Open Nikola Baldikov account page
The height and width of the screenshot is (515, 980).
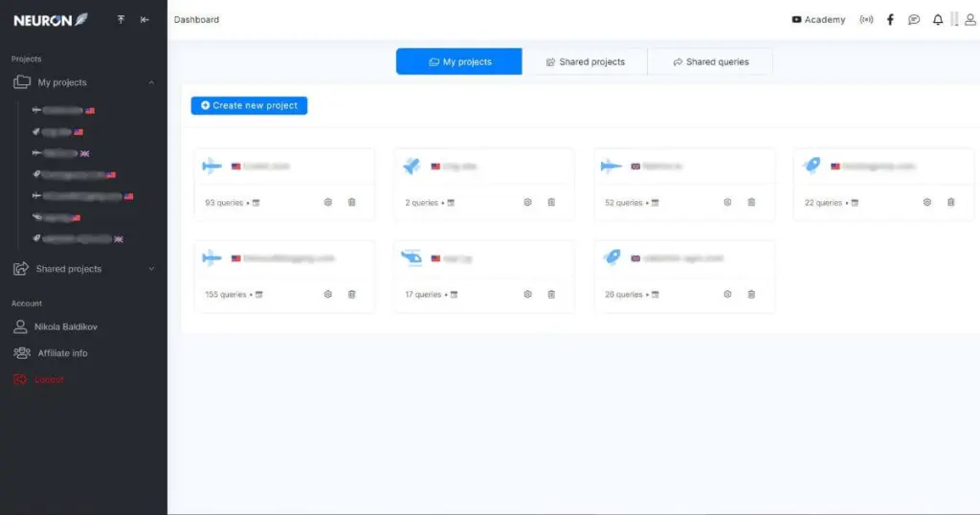66,326
